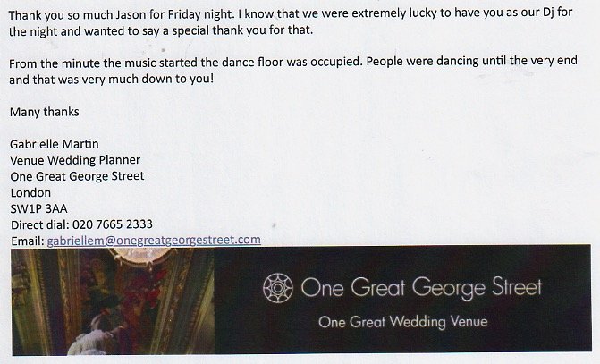Click the direct dial number 020 7665 2333
The image size is (600, 364).
[x=115, y=224]
